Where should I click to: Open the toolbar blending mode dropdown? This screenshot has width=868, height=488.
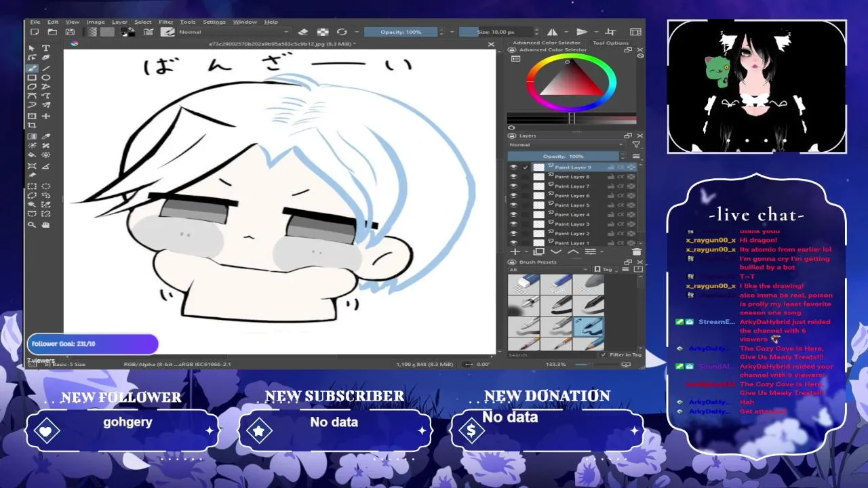point(233,32)
